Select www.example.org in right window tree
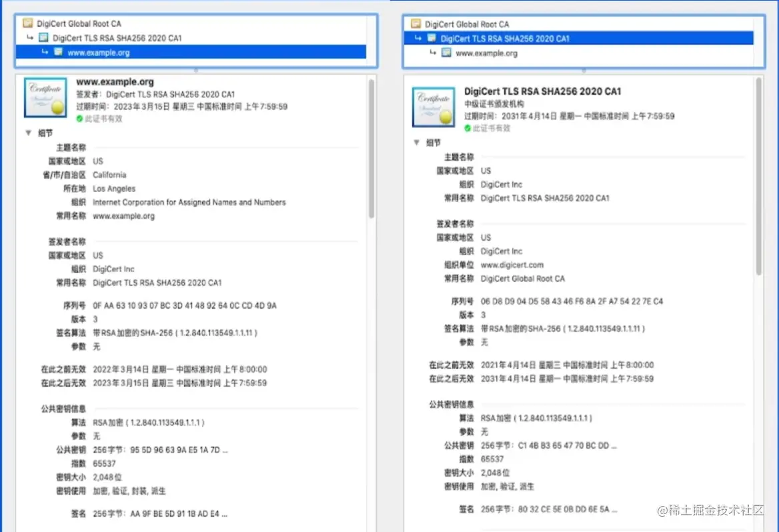779x532 pixels. click(x=486, y=53)
